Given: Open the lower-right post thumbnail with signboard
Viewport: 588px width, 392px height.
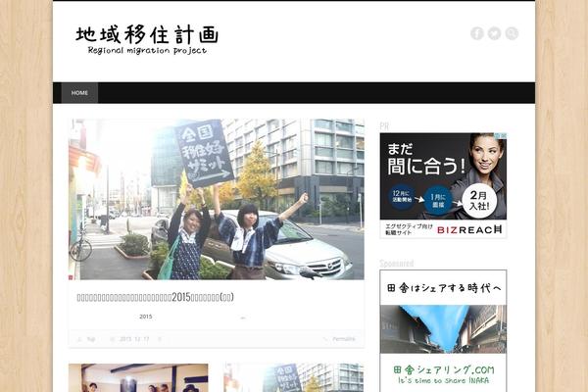Looking at the screenshot, I should coord(294,377).
